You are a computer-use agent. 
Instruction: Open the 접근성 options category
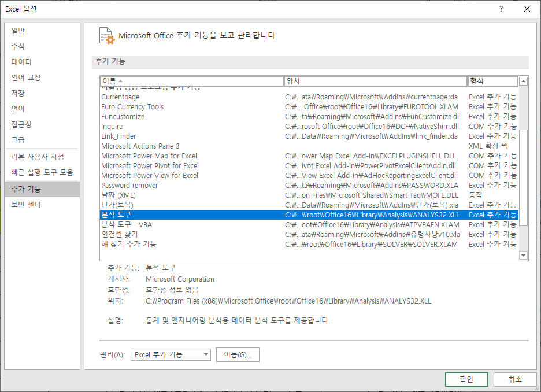(x=42, y=124)
